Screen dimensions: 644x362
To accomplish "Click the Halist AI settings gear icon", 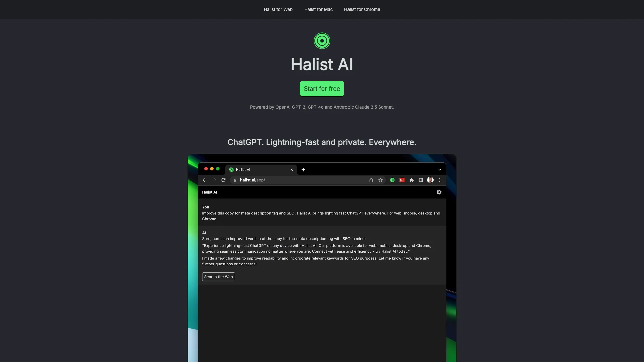I will pos(439,192).
